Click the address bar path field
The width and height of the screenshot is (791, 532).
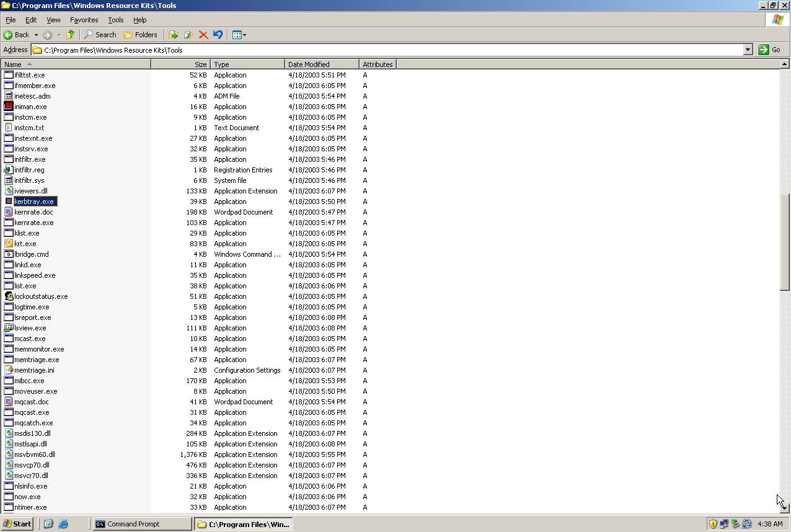387,50
